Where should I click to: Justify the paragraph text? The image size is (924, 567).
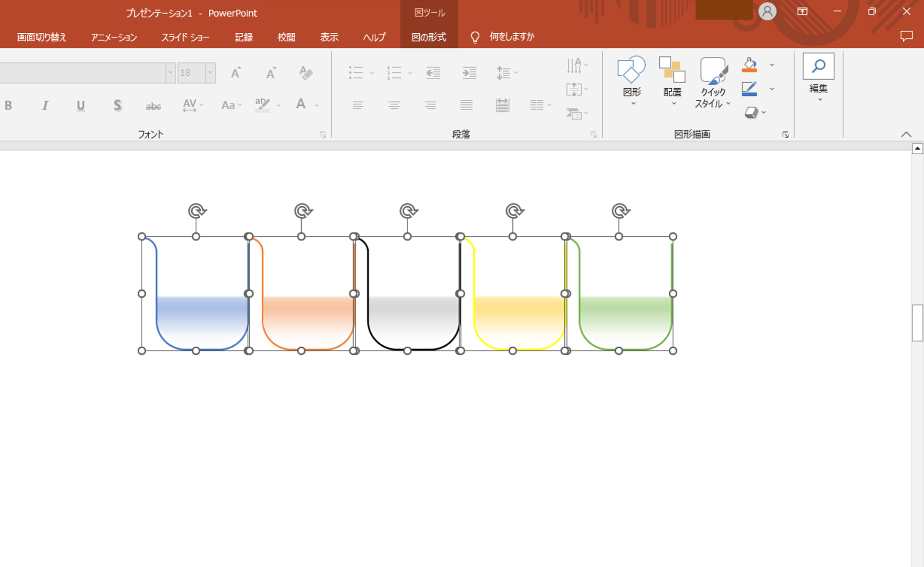click(x=467, y=105)
